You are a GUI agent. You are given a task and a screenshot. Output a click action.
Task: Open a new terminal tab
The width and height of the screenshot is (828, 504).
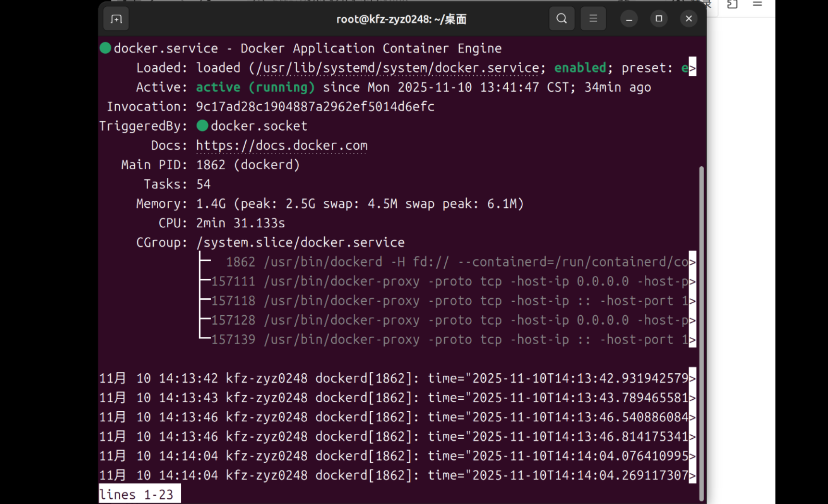[x=116, y=19]
